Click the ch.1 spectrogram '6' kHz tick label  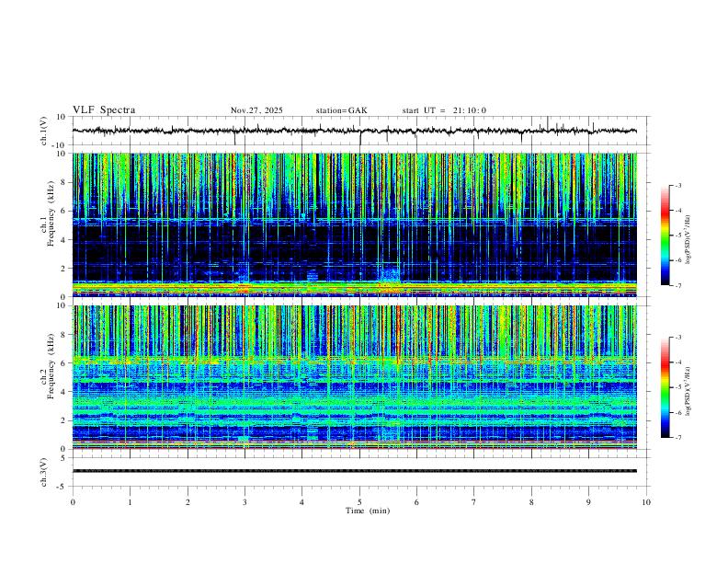[63, 211]
